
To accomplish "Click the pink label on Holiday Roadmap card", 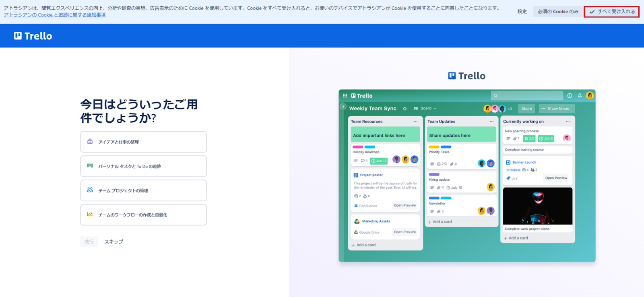I will pos(358,147).
